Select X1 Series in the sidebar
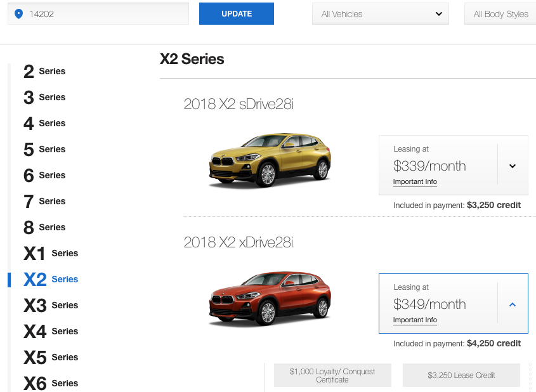The height and width of the screenshot is (392, 536). (x=51, y=253)
